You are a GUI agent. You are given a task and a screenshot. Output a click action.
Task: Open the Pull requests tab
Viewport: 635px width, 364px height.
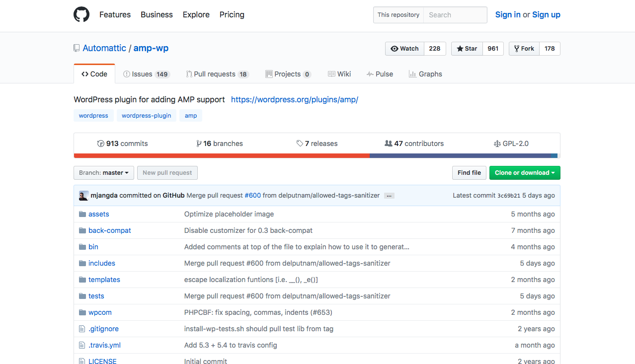pyautogui.click(x=218, y=74)
